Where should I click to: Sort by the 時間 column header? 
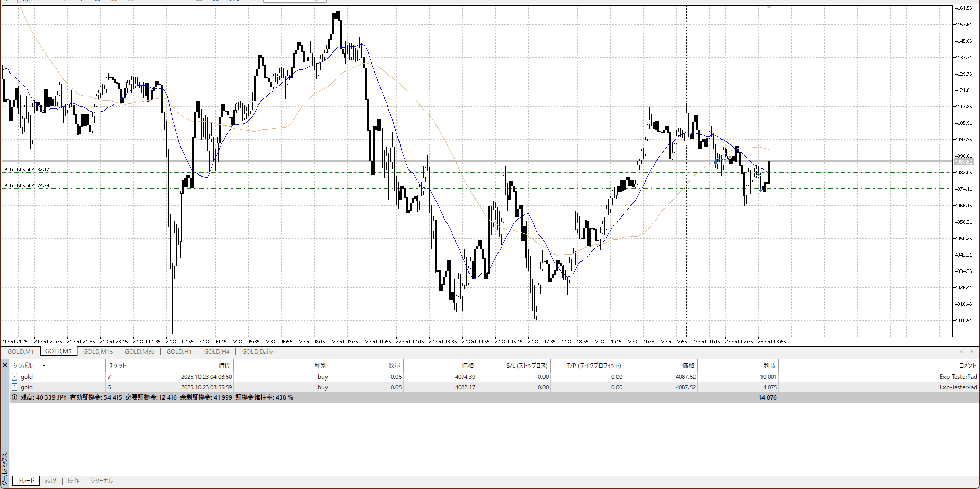tap(225, 366)
